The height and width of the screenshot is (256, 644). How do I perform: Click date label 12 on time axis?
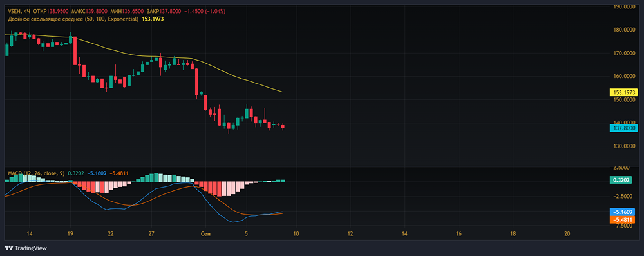pos(350,234)
